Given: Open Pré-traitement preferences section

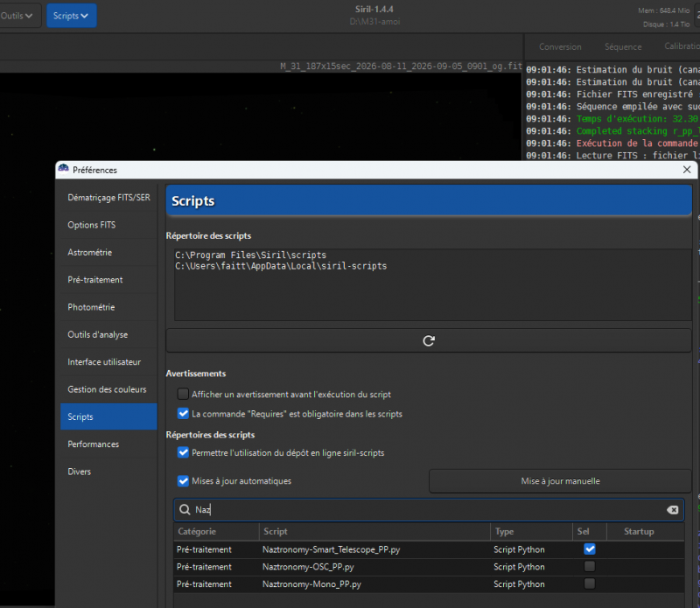Looking at the screenshot, I should (x=108, y=279).
